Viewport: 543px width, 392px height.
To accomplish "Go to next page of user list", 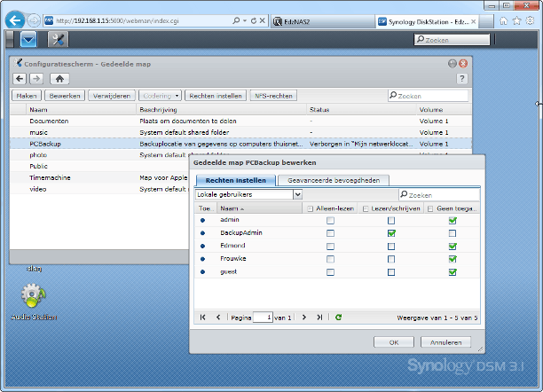I will click(x=304, y=318).
